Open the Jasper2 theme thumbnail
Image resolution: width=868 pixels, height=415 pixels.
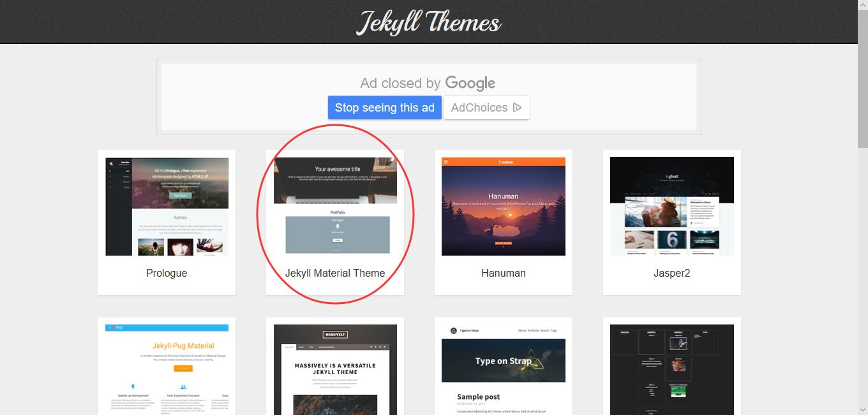pyautogui.click(x=672, y=207)
